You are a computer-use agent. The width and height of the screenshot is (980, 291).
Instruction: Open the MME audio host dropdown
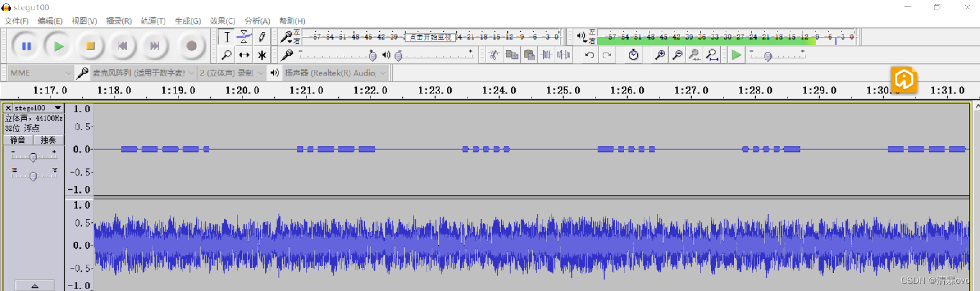41,73
